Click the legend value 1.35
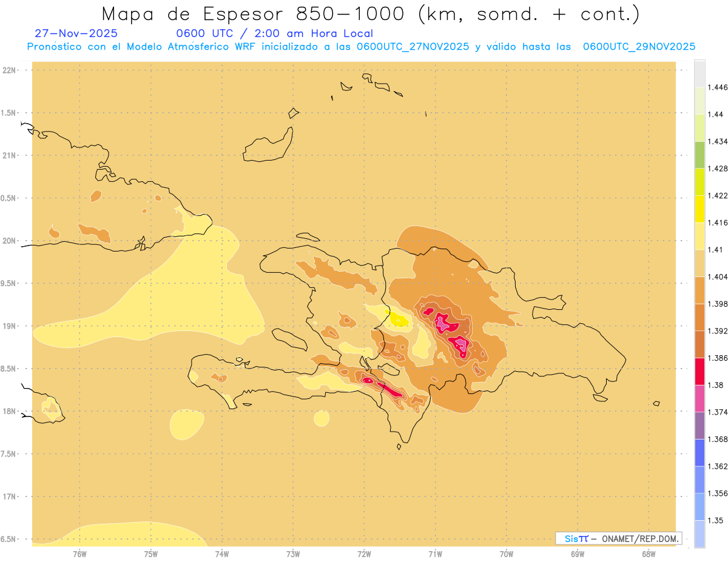 [x=716, y=521]
